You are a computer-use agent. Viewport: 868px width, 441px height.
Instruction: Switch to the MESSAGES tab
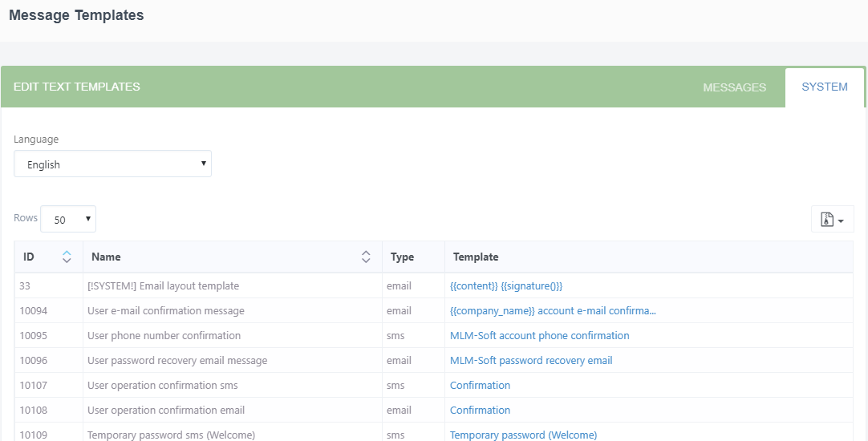734,87
